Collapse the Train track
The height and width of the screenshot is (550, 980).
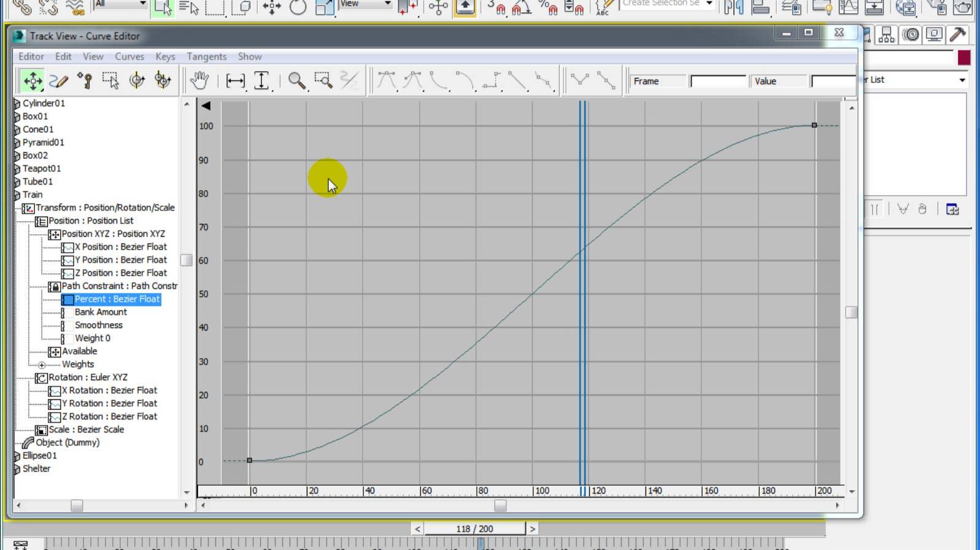pos(17,195)
